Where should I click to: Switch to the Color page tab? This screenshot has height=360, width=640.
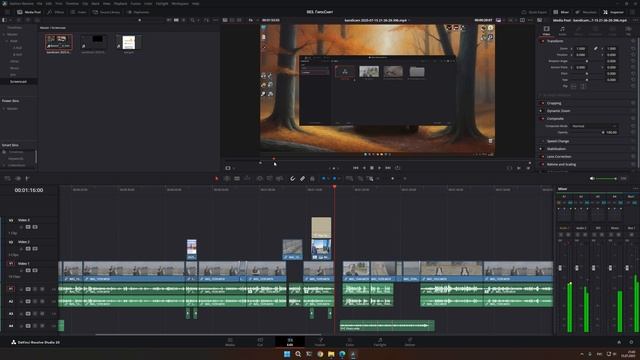click(350, 342)
